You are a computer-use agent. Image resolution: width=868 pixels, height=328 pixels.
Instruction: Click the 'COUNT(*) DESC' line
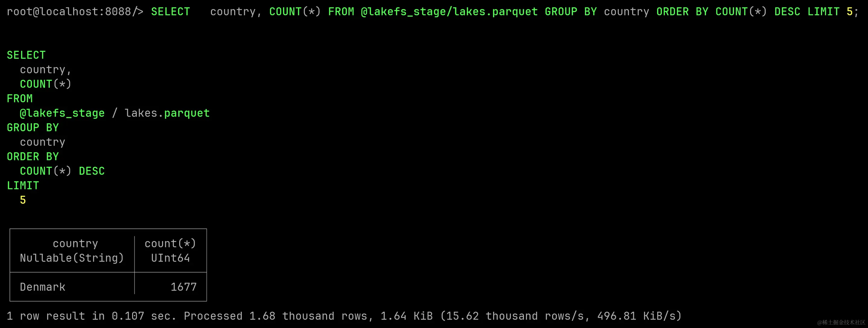[x=62, y=171]
